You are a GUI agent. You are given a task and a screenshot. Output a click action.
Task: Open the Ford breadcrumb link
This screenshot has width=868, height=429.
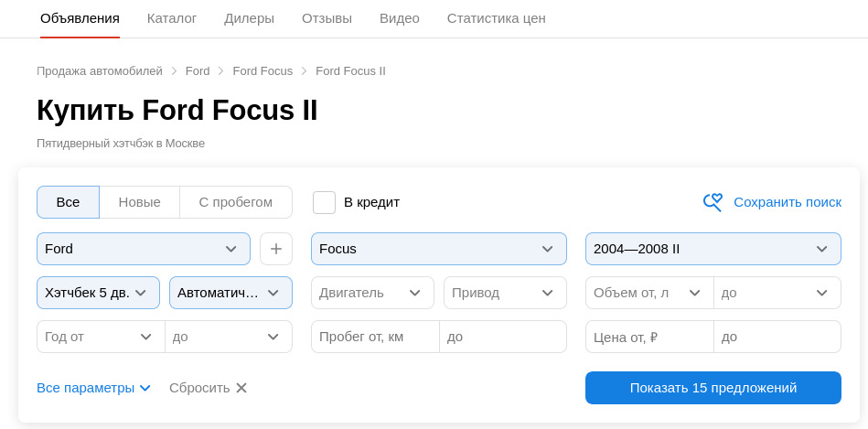coord(198,71)
